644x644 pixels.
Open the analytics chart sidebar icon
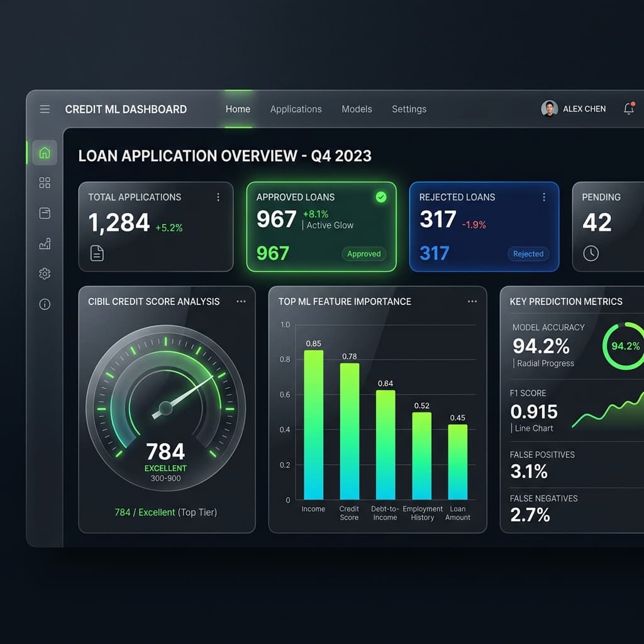click(x=45, y=243)
